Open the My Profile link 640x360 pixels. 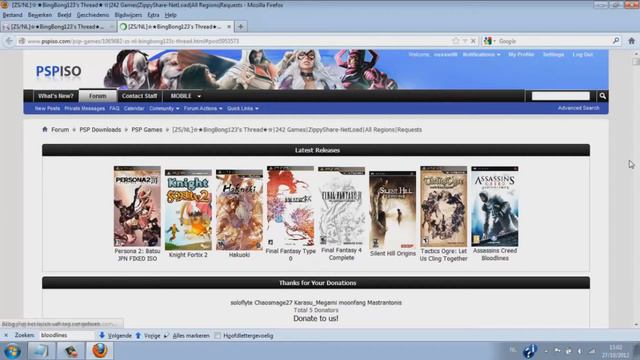[521, 54]
